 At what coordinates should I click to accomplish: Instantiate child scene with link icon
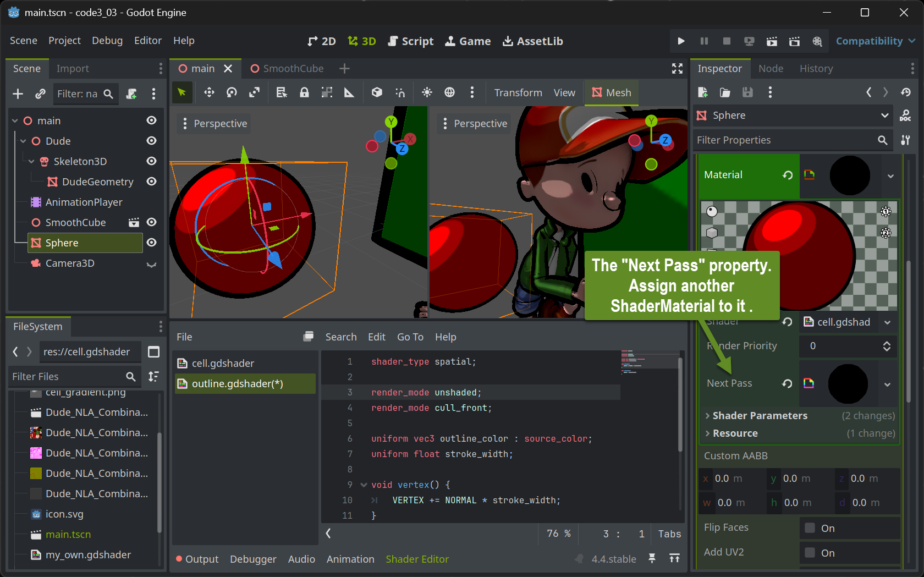click(40, 94)
